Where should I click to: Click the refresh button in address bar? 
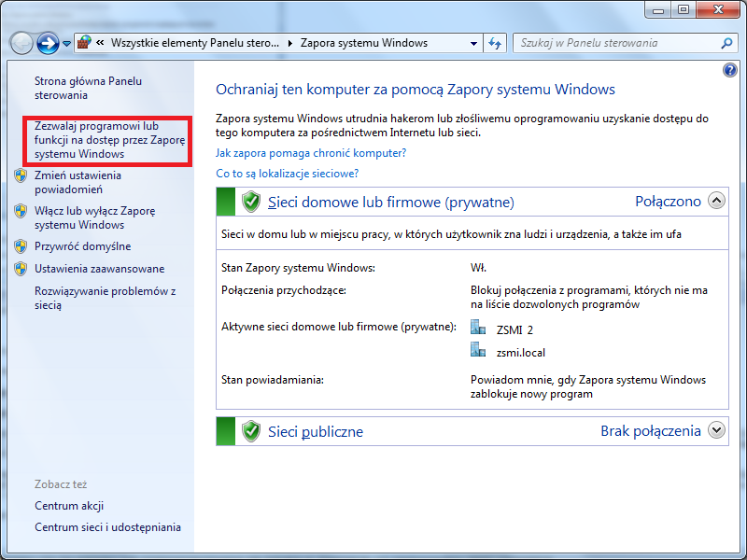[495, 43]
